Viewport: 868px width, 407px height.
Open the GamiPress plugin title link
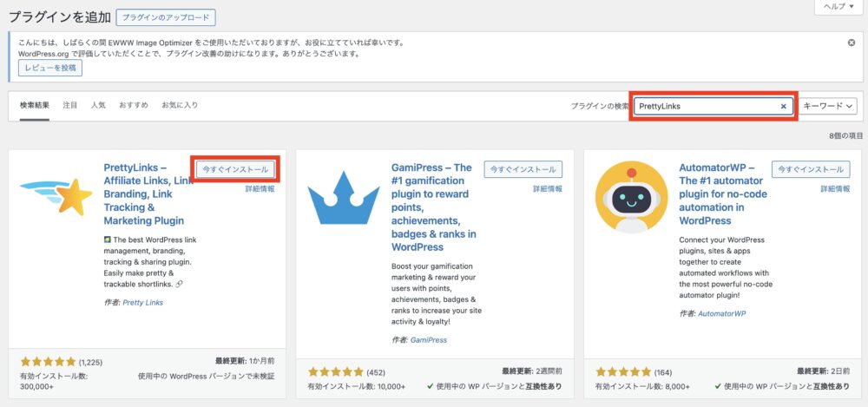pyautogui.click(x=433, y=207)
